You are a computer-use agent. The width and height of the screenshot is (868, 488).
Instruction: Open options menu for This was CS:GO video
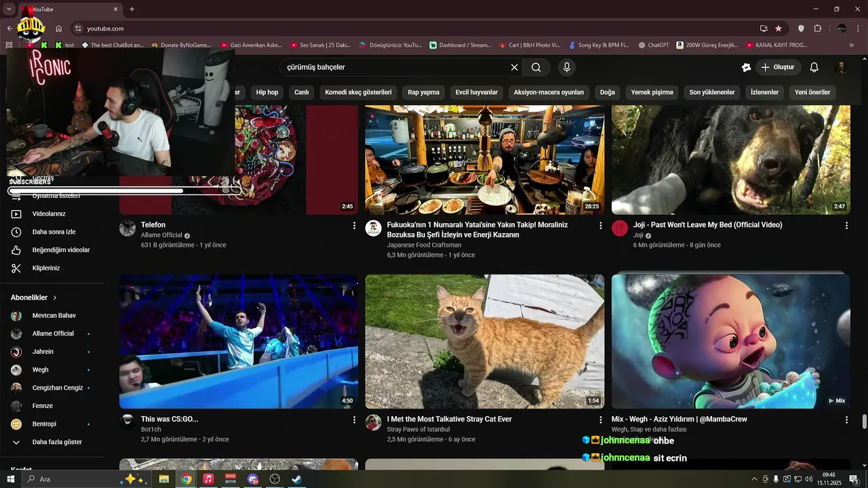[x=354, y=420]
